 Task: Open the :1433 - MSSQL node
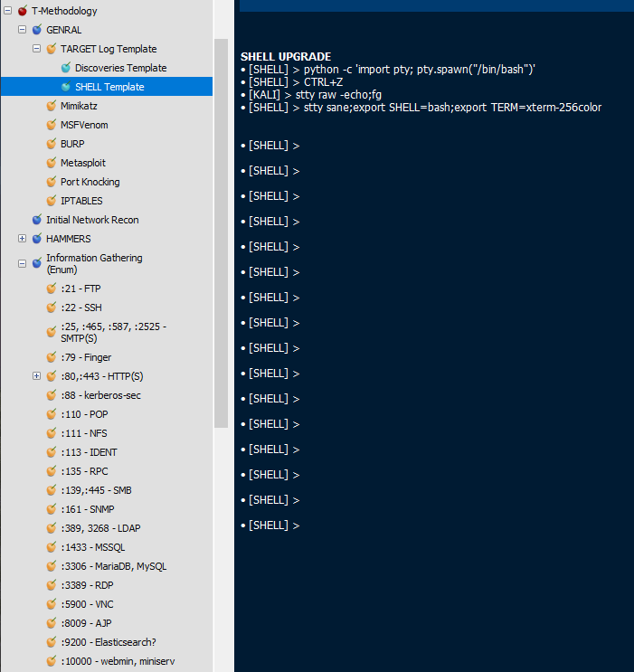93,547
